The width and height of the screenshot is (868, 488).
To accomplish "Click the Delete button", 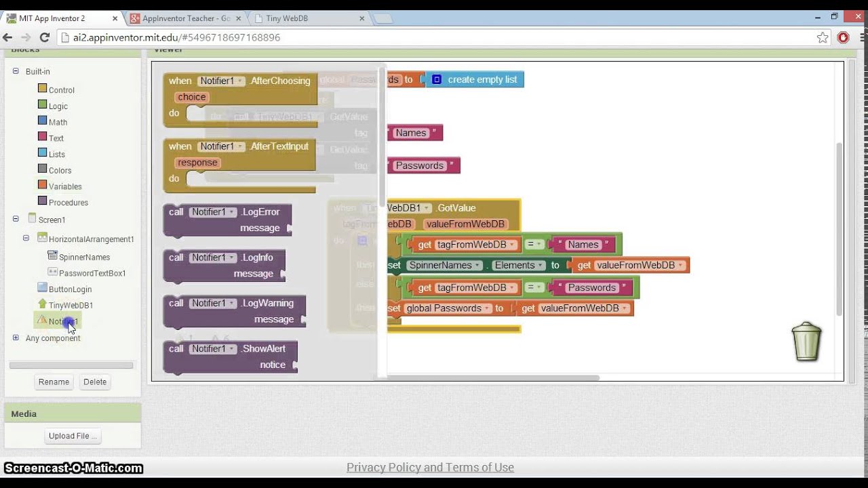I will click(x=95, y=382).
